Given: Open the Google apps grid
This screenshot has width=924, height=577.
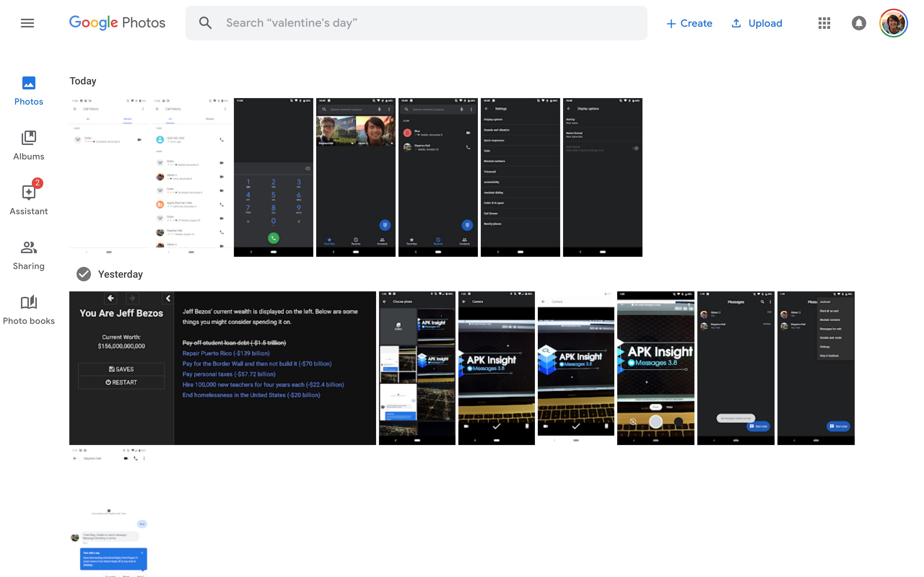Looking at the screenshot, I should click(824, 23).
